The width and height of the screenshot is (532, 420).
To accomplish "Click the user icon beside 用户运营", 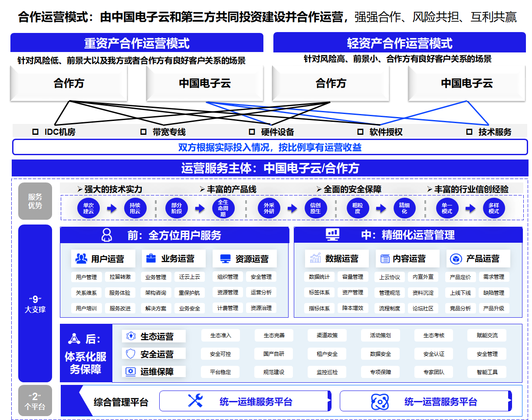I will [x=81, y=259].
